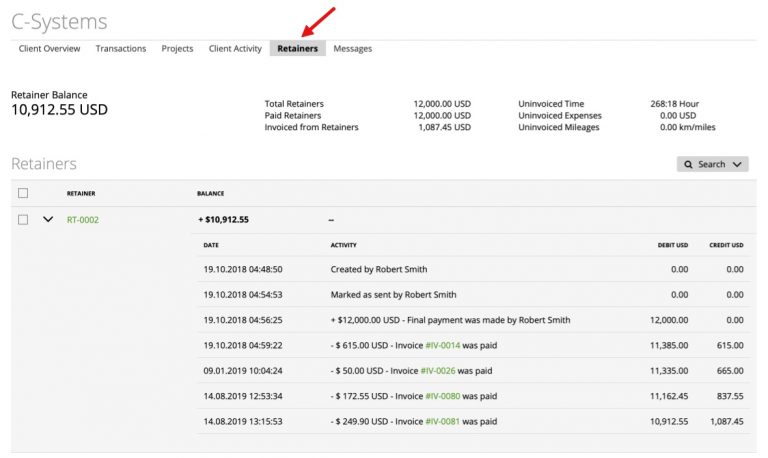Click the RETAINER column header
This screenshot has width=768, height=458.
(81, 193)
